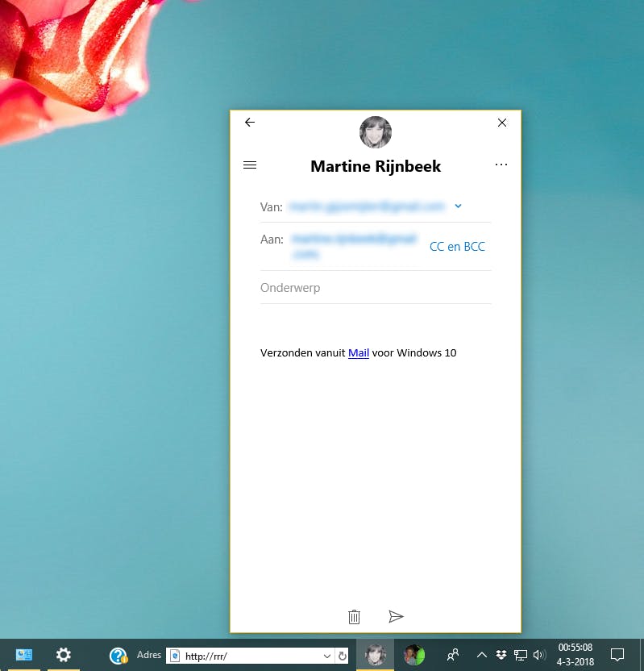Open the more options ellipsis menu
Image resolution: width=644 pixels, height=671 pixels.
click(501, 165)
